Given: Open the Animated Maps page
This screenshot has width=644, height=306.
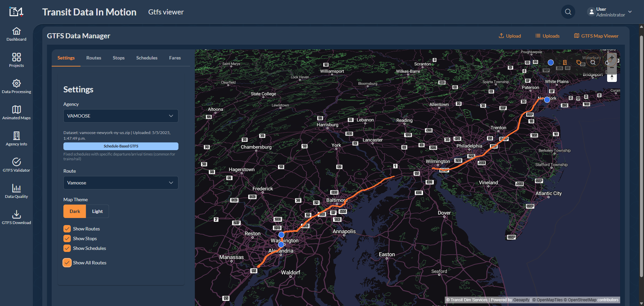Looking at the screenshot, I should (x=16, y=113).
